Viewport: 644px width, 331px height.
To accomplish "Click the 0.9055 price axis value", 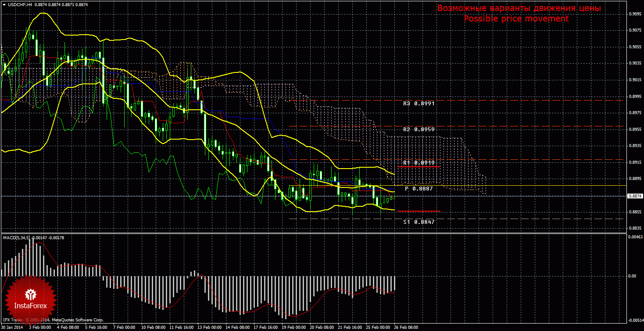I will (634, 47).
